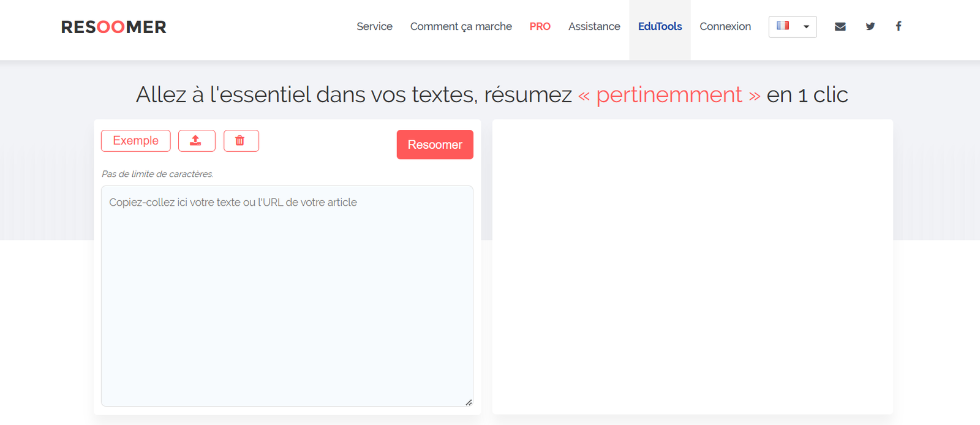Image resolution: width=980 pixels, height=425 pixels.
Task: Click the envelope contact icon
Action: (840, 26)
